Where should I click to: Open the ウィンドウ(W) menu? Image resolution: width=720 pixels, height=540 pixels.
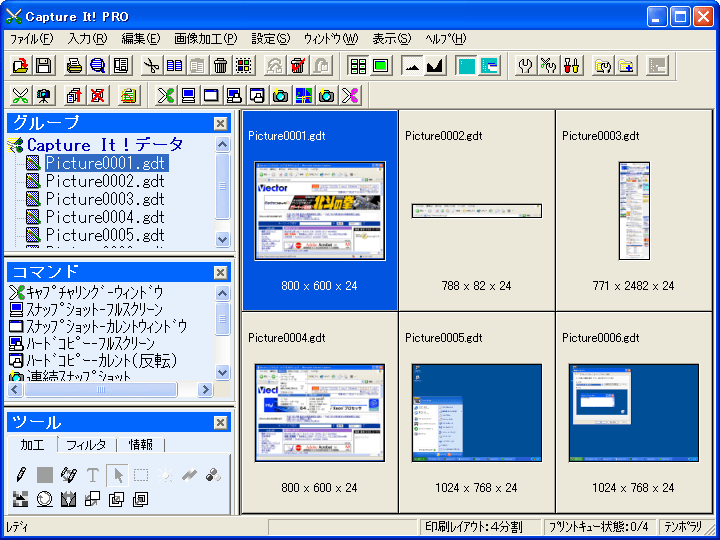click(331, 39)
